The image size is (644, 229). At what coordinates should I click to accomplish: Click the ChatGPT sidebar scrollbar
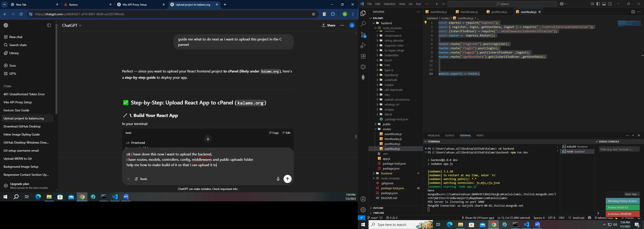click(x=57, y=69)
